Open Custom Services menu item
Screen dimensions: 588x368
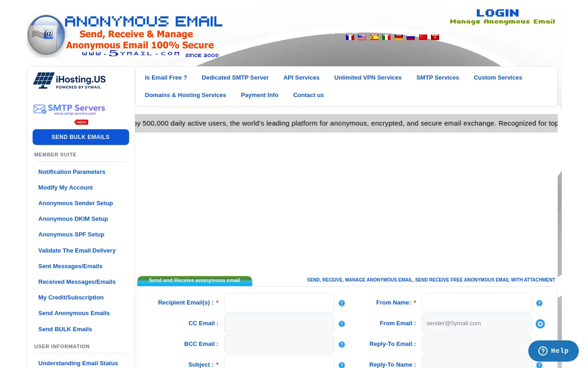point(498,78)
